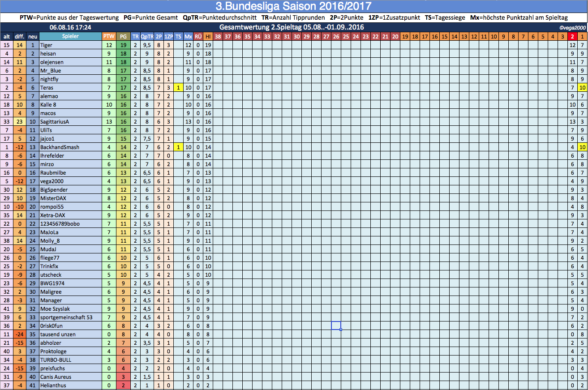
Task: Click the jajco1 player cell
Action: [70, 138]
